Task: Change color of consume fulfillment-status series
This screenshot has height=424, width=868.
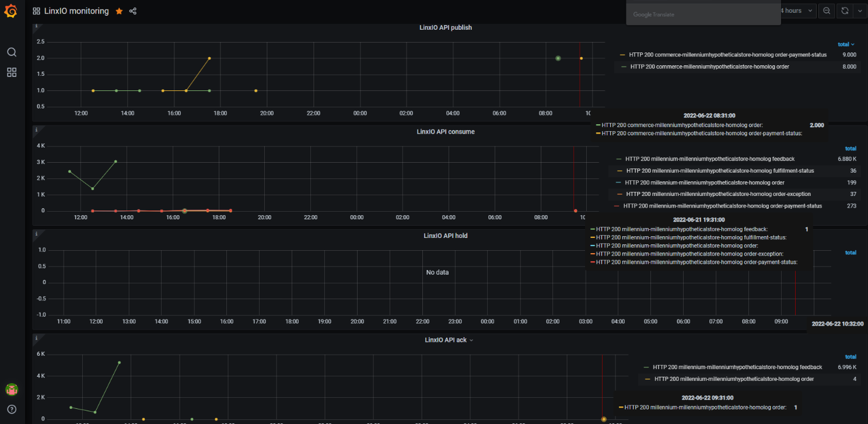Action: click(620, 171)
